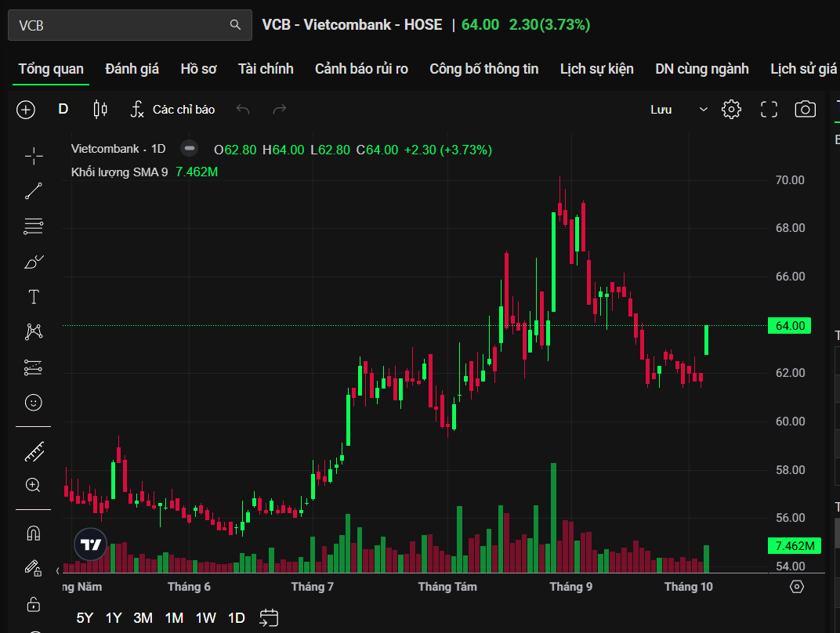
Task: Collapse the Vietcombank legend toggle
Action: pos(189,149)
